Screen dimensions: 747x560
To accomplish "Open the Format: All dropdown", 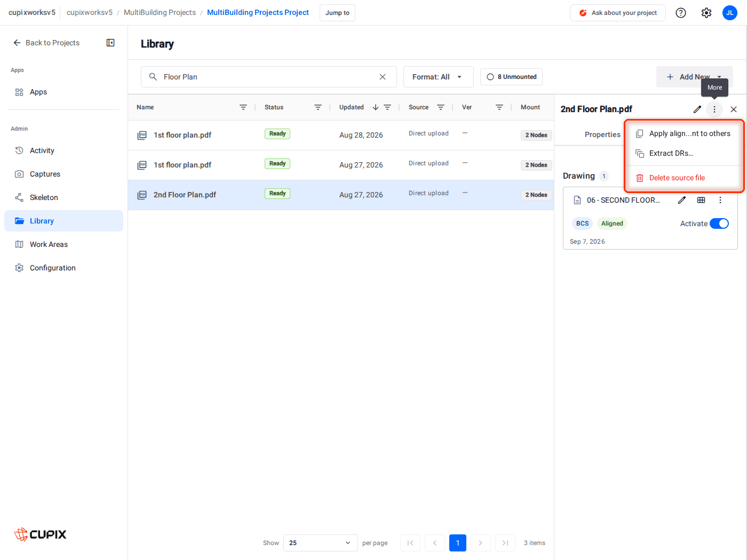I will 438,77.
